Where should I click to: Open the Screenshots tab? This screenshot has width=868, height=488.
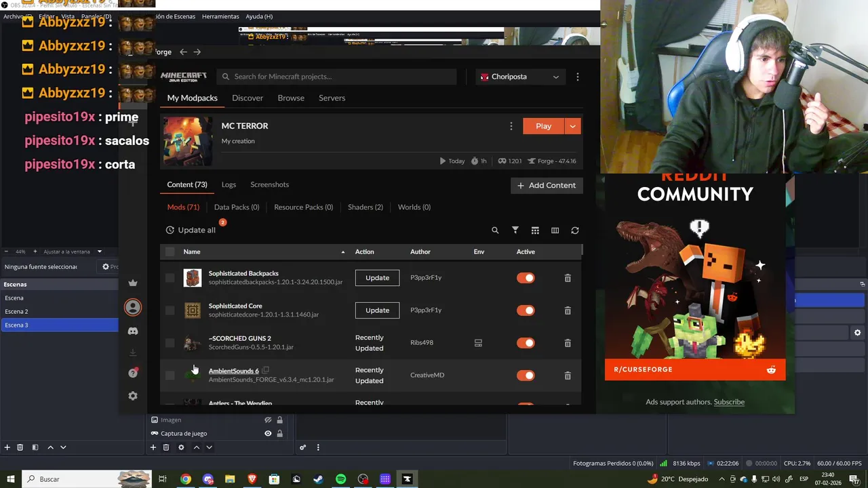click(269, 184)
